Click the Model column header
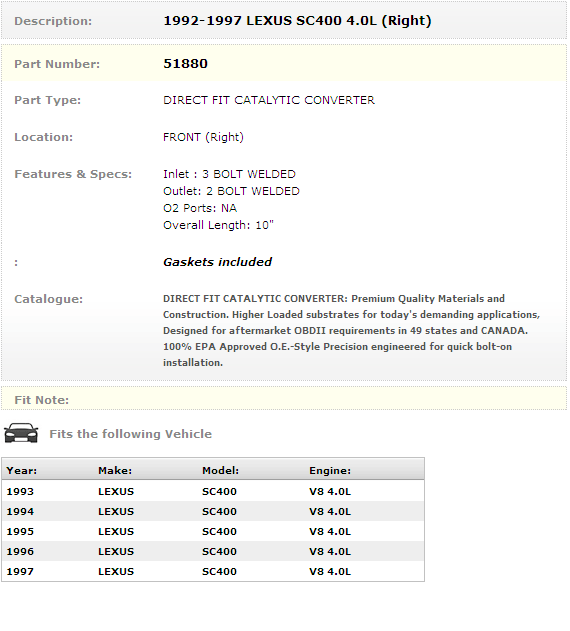 pyautogui.click(x=221, y=470)
